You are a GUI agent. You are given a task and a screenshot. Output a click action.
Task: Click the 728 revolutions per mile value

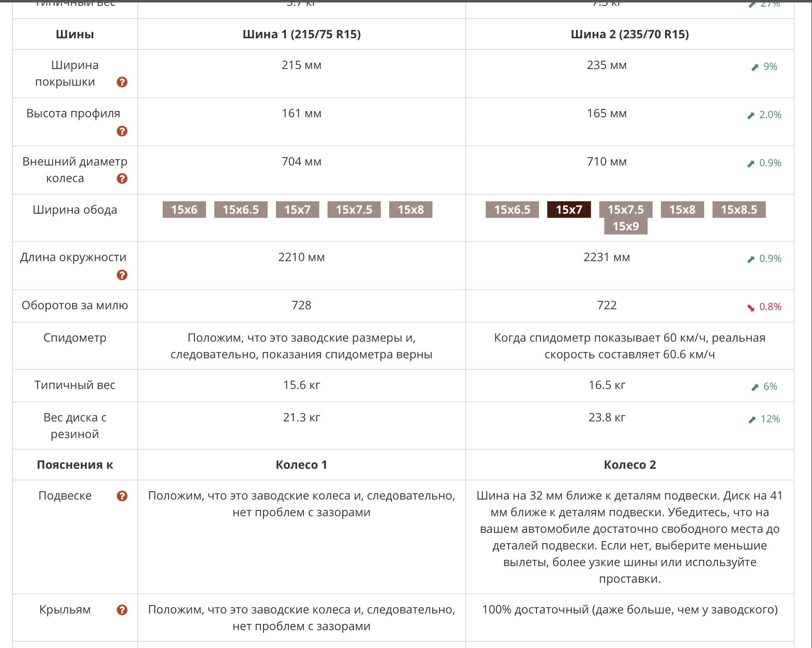coord(302,306)
